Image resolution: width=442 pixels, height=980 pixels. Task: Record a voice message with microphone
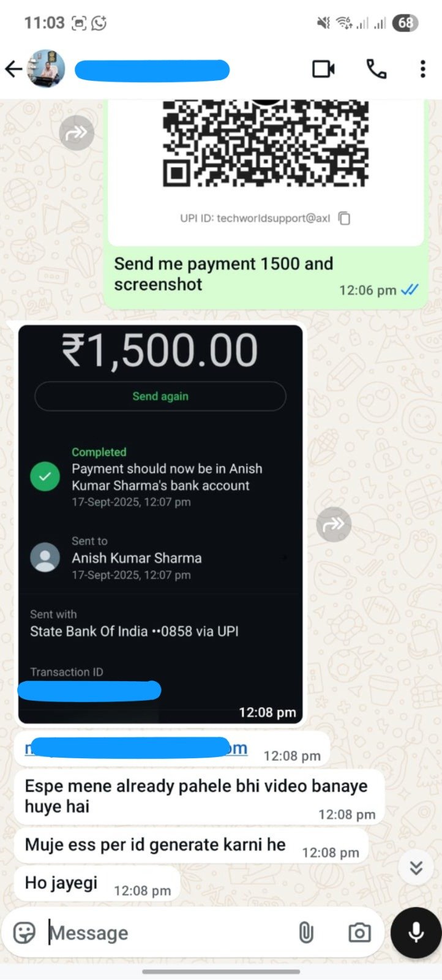[x=416, y=933]
